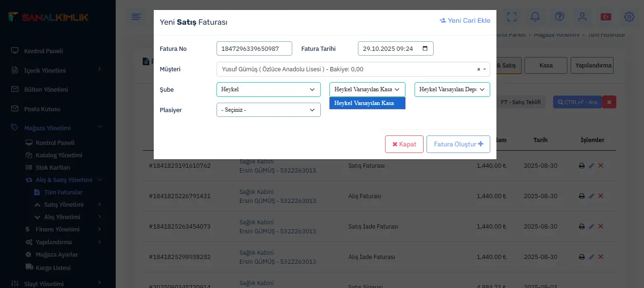
Task: Click the fullscreen icon in top bar
Action: 512,17
